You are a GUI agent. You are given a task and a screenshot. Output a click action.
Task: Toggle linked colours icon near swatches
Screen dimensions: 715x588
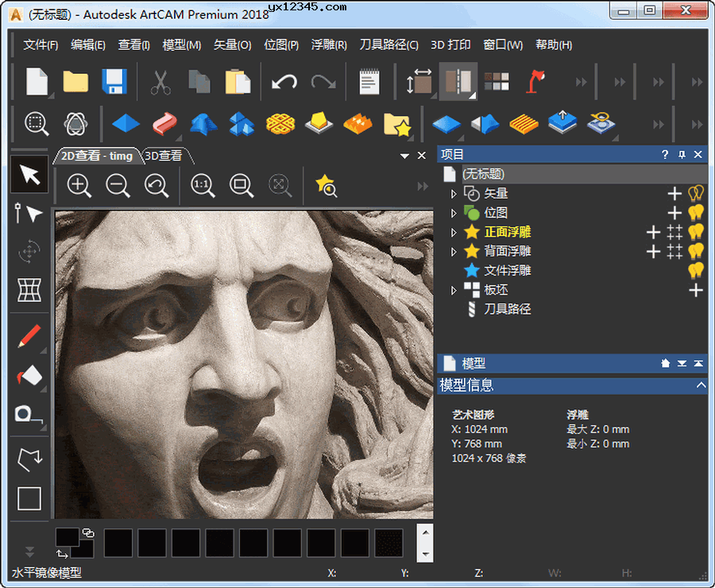point(88,533)
